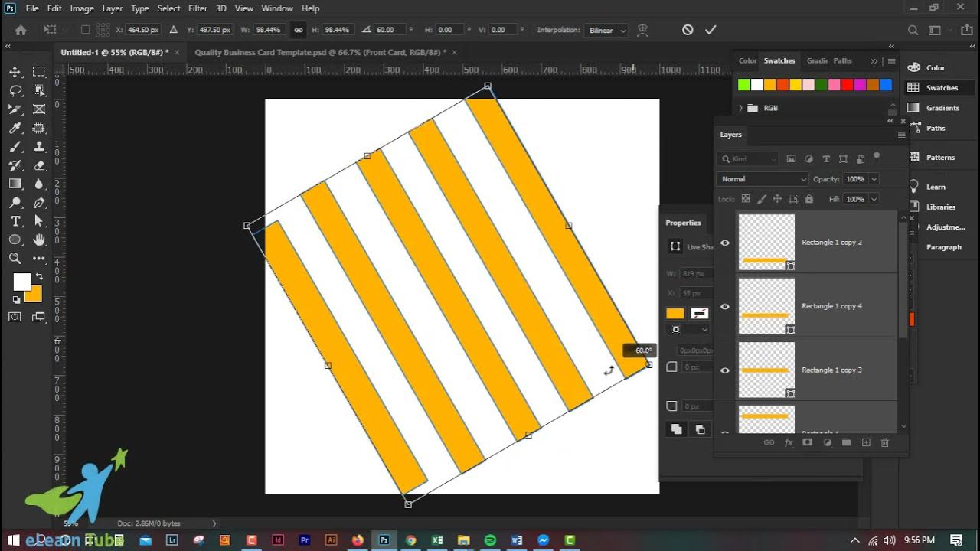Viewport: 980px width, 551px height.
Task: Open the Libraries panel button
Action: point(933,207)
